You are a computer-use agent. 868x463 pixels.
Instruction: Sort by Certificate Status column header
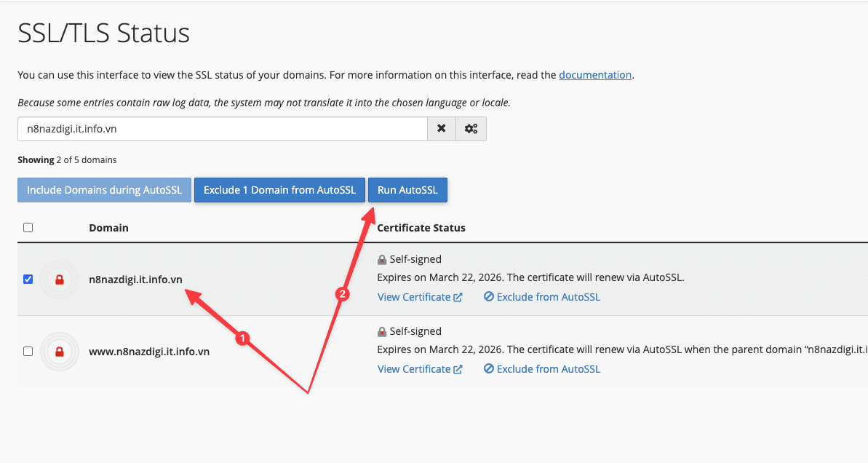421,228
